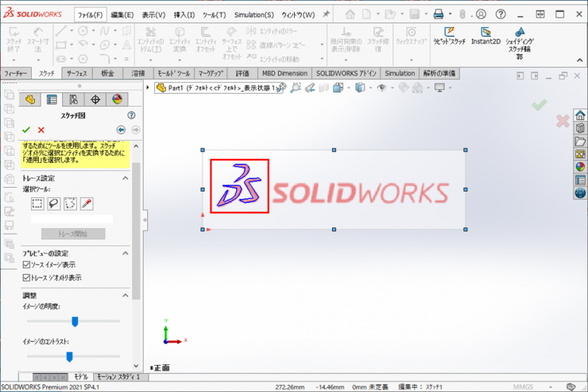Image resolution: width=588 pixels, height=392 pixels.
Task: Toggle トレース ジオメトリ表示 checkbox
Action: coord(27,278)
